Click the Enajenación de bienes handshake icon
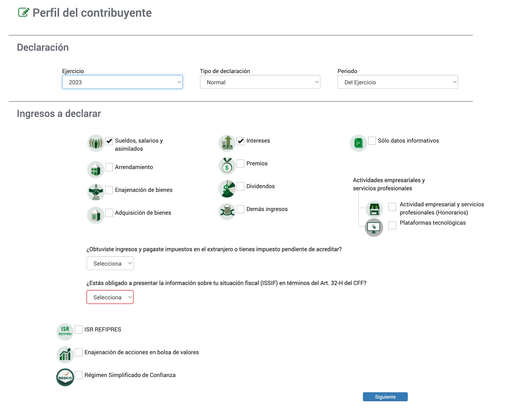 click(96, 192)
